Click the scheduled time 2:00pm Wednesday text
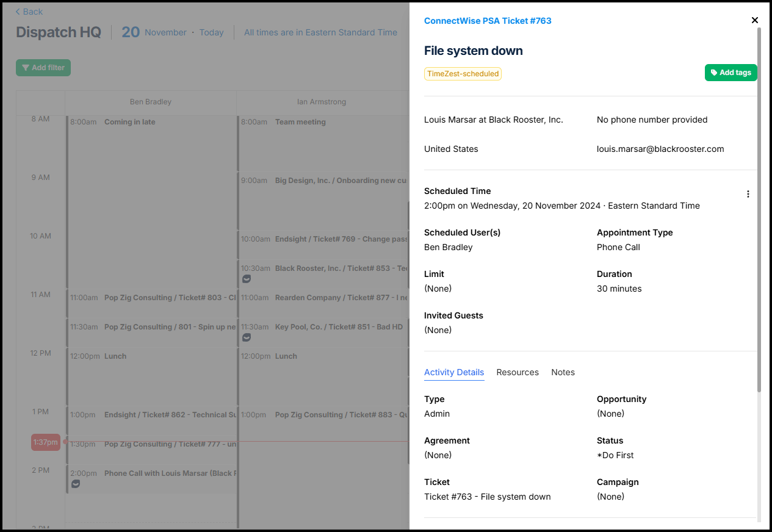This screenshot has width=772, height=532. [x=562, y=206]
